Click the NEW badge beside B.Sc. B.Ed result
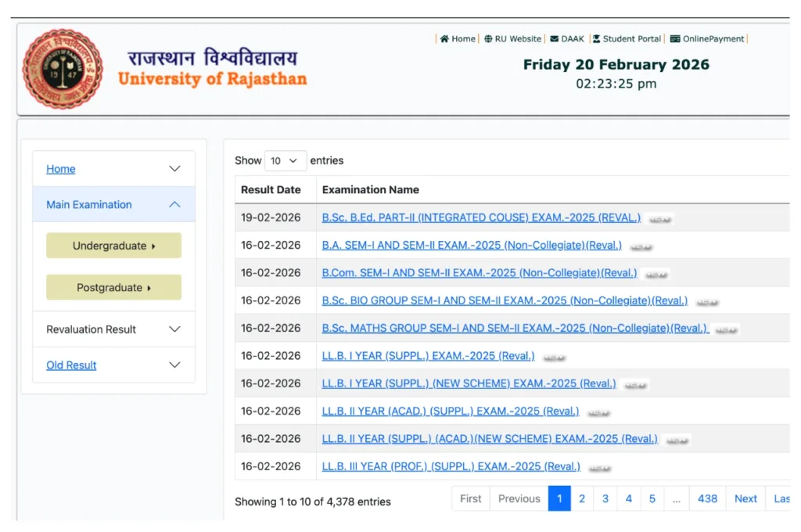The height and width of the screenshot is (532, 801). [x=659, y=220]
